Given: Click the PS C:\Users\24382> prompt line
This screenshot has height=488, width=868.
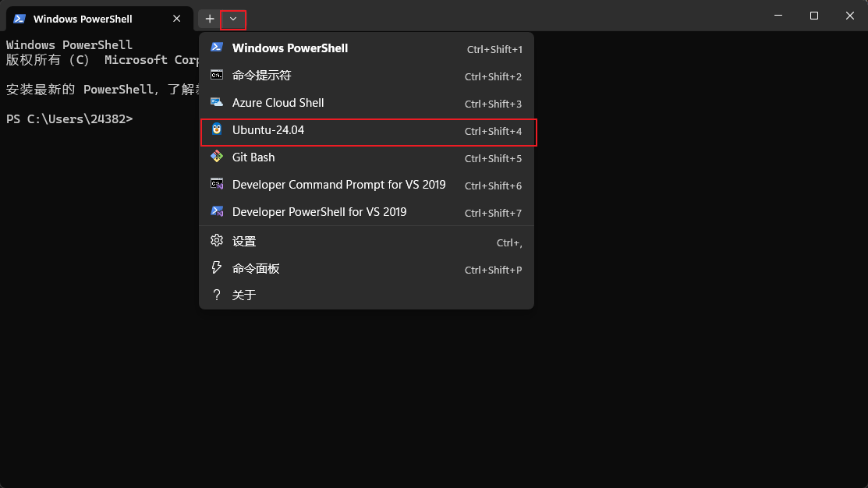Looking at the screenshot, I should [x=69, y=119].
